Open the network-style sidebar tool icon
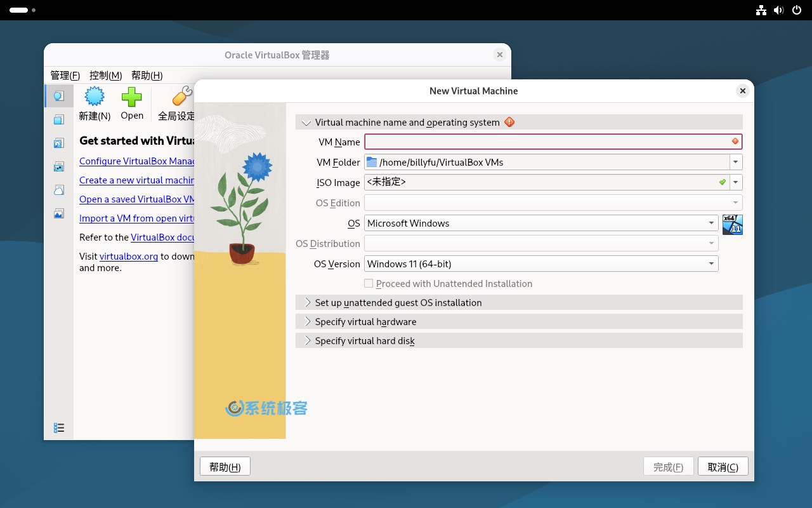Image resolution: width=812 pixels, height=508 pixels. 59,166
